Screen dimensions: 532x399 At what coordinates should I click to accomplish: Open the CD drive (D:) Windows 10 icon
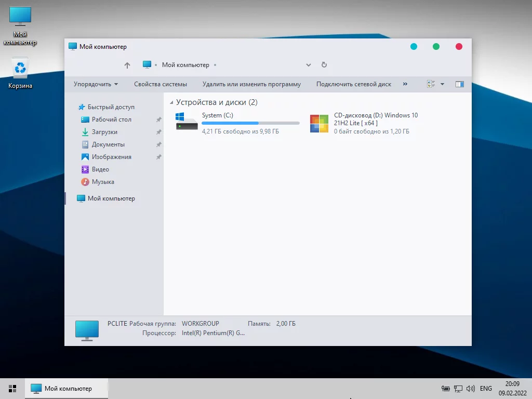(x=320, y=124)
